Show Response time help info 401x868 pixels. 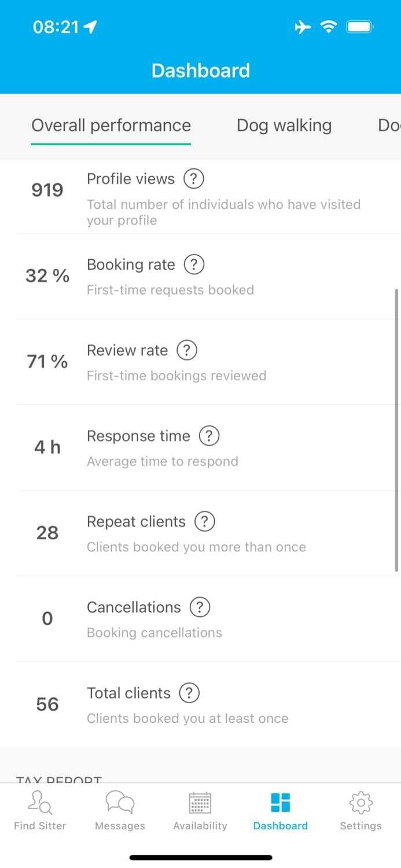coord(209,436)
